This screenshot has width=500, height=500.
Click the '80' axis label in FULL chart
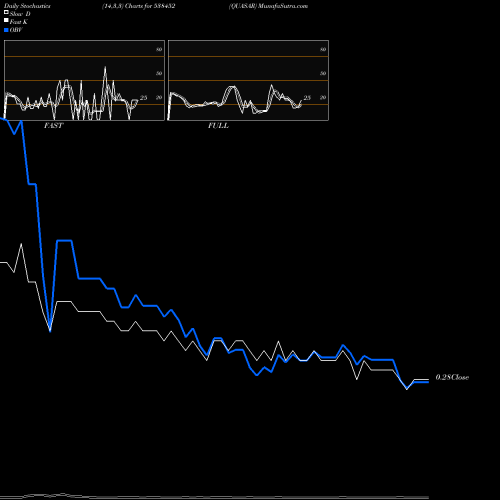coord(323,49)
